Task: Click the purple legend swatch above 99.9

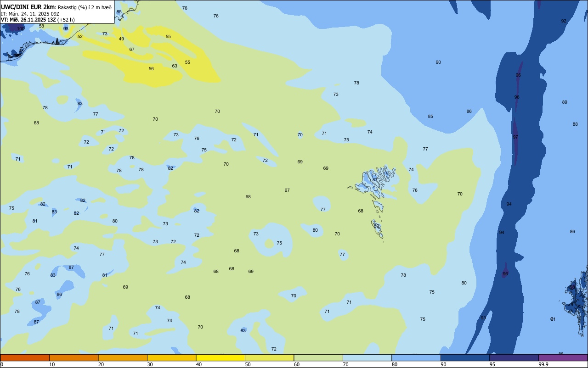Action: (563, 357)
